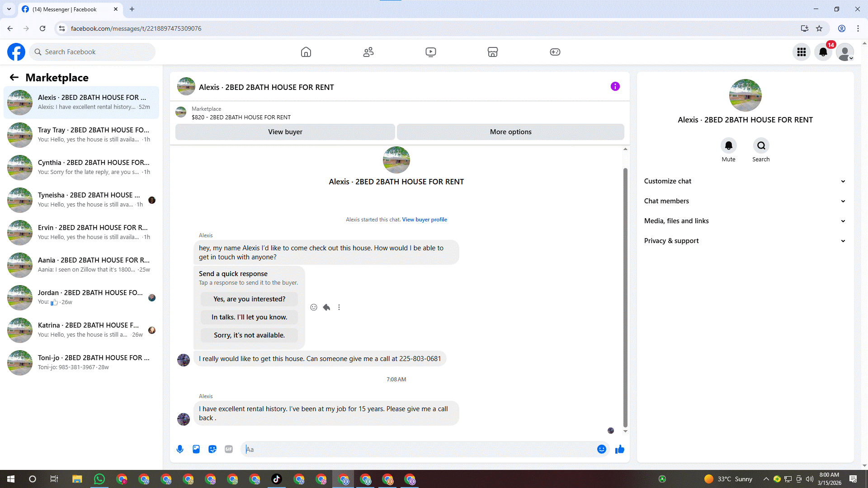
Task: Open the View buyer profile link
Action: coord(425,220)
